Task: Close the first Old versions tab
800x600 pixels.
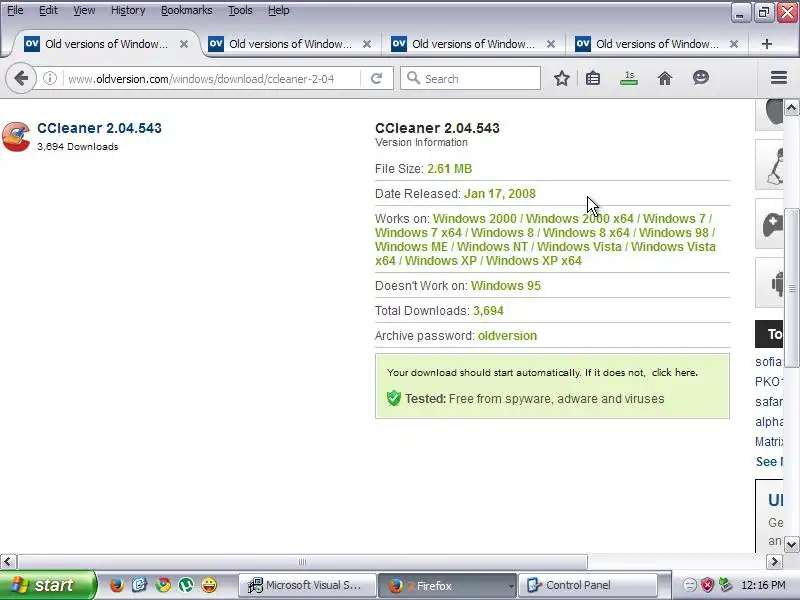Action: (x=184, y=44)
